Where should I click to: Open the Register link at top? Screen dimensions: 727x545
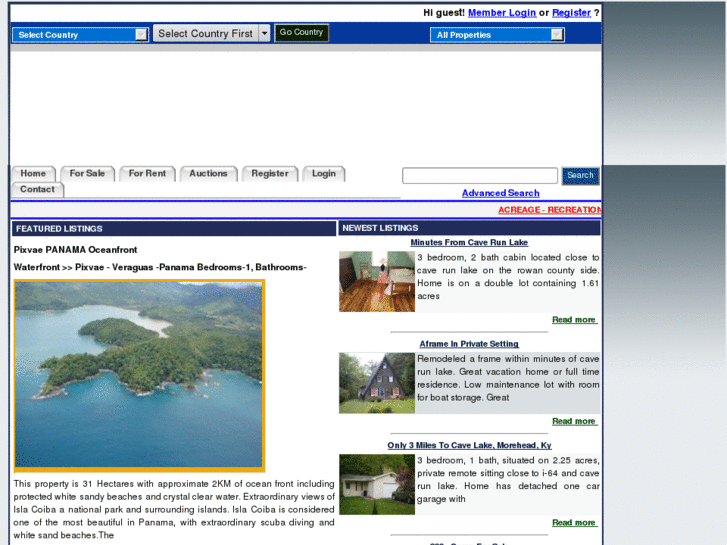(x=571, y=13)
